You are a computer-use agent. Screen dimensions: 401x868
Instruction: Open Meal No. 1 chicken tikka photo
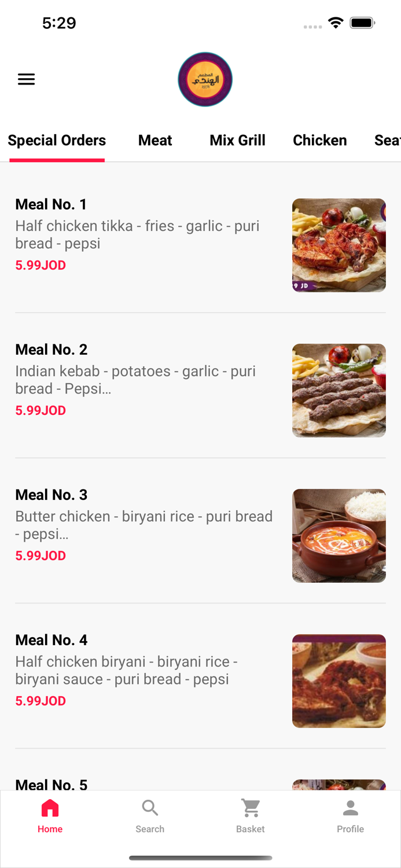pyautogui.click(x=339, y=245)
